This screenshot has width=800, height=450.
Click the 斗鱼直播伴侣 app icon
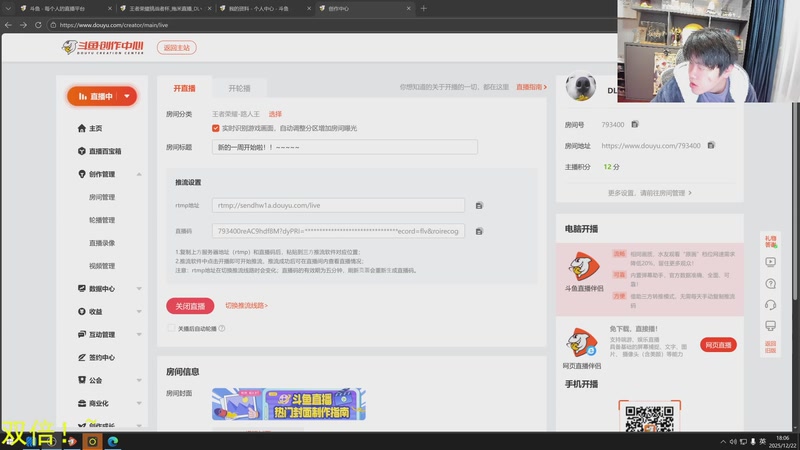(584, 266)
